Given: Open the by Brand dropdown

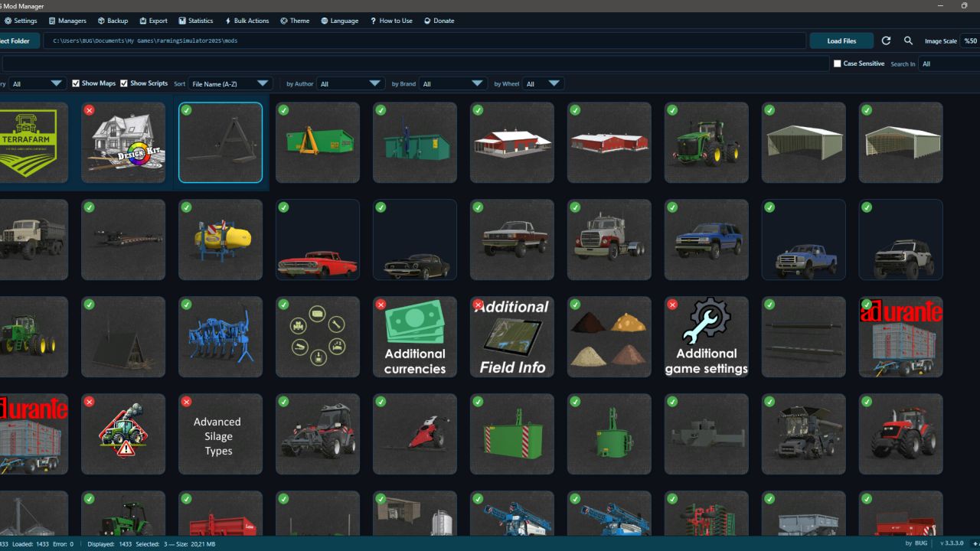Looking at the screenshot, I should (452, 83).
